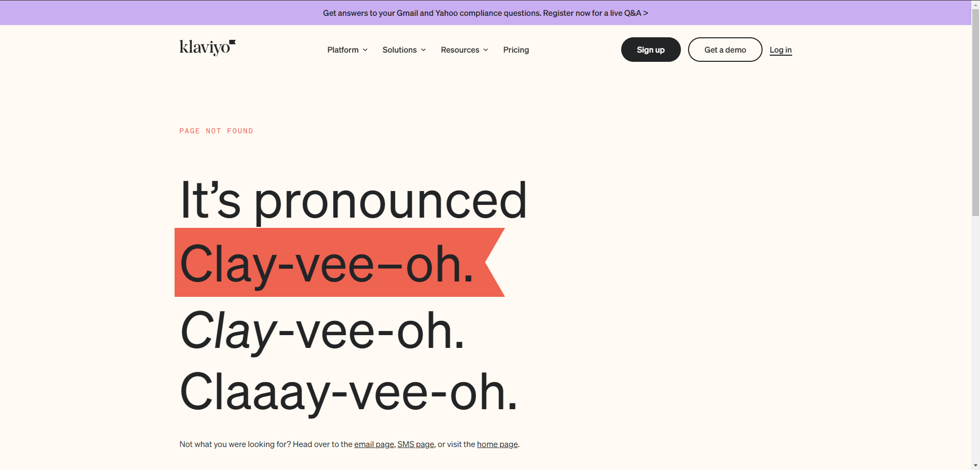Follow the email page link
Viewport: 980px width, 470px height.
(x=374, y=444)
